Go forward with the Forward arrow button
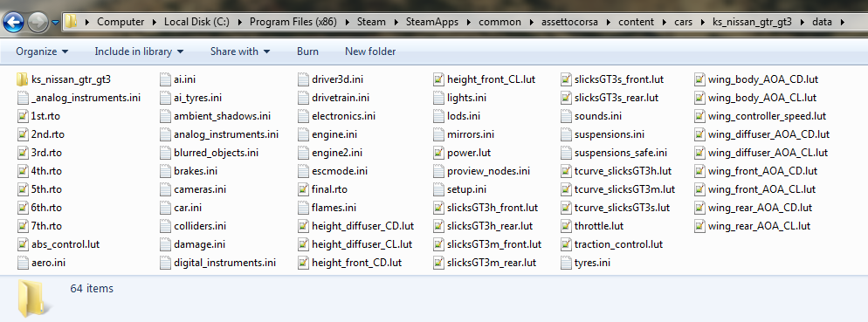 (x=38, y=23)
